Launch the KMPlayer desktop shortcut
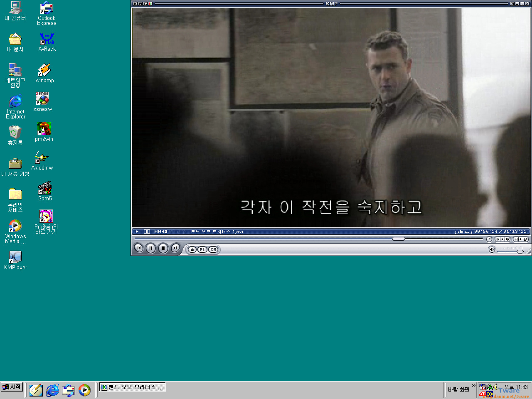The height and width of the screenshot is (399, 532). pyautogui.click(x=15, y=261)
